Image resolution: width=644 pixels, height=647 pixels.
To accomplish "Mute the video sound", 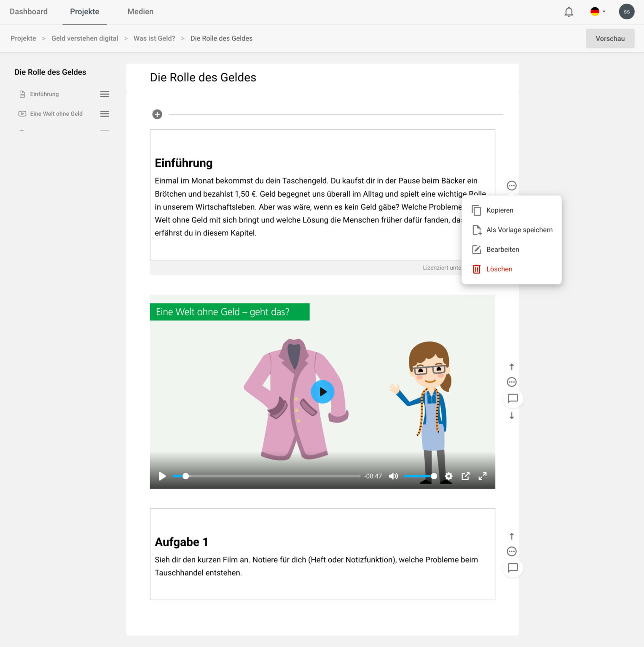I will point(393,476).
